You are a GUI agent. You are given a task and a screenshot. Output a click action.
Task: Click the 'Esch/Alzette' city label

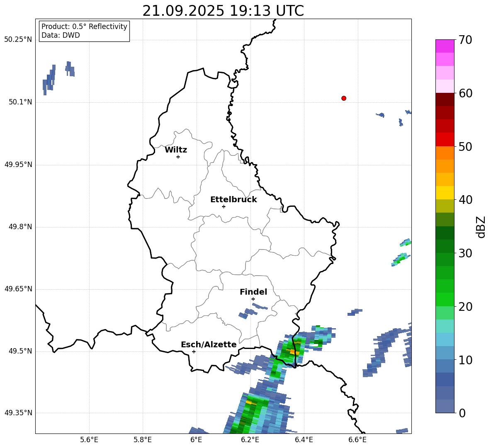pos(209,344)
